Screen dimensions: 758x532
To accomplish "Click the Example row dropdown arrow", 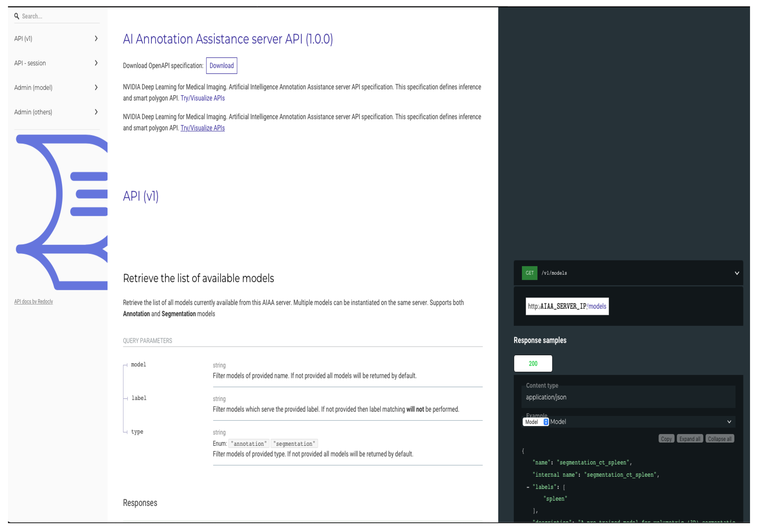I will (729, 422).
